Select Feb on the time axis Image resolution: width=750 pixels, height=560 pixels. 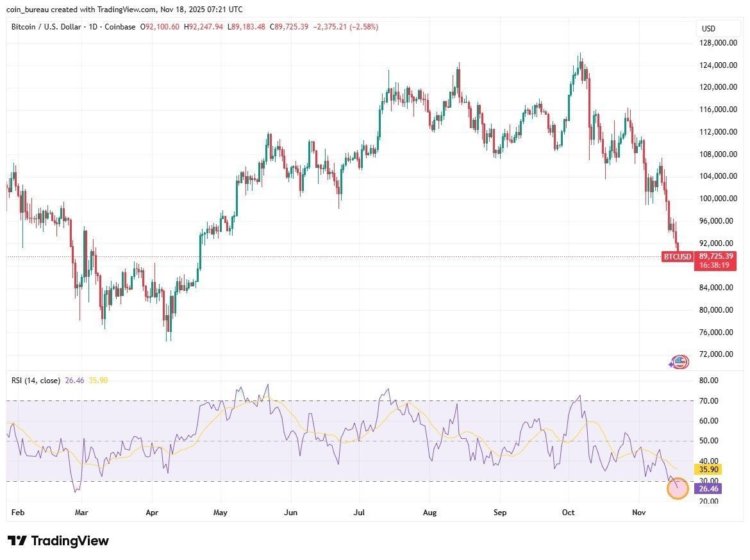[18, 513]
